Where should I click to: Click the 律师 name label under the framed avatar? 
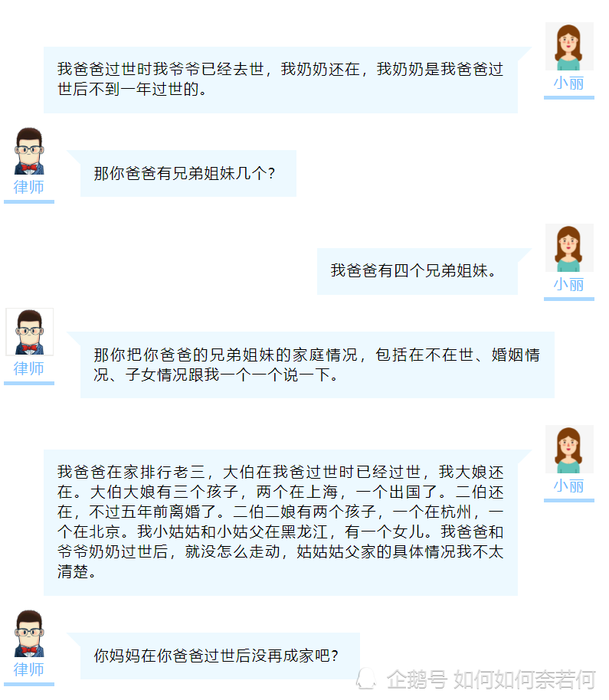click(29, 368)
